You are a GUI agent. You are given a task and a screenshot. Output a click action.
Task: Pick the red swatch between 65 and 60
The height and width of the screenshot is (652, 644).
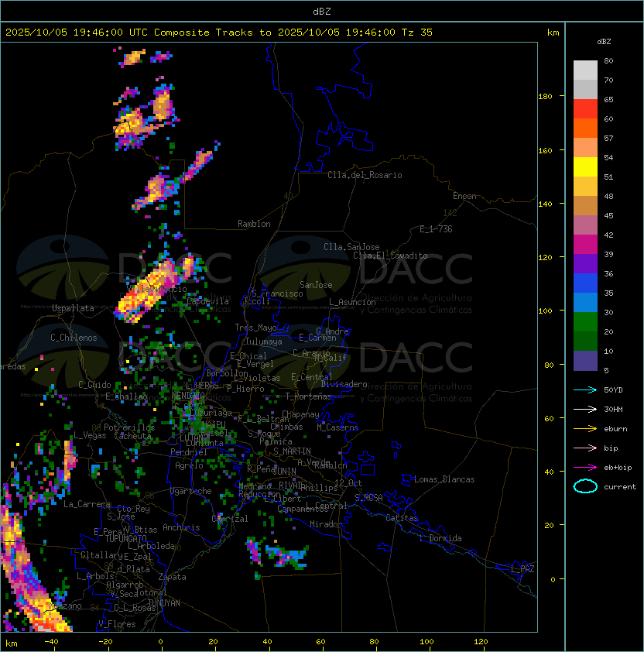tap(585, 109)
